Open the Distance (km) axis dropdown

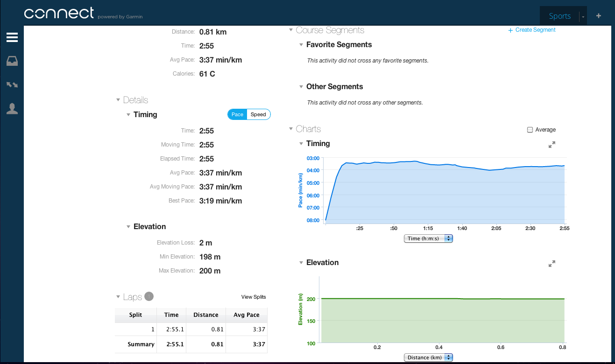[428, 357]
